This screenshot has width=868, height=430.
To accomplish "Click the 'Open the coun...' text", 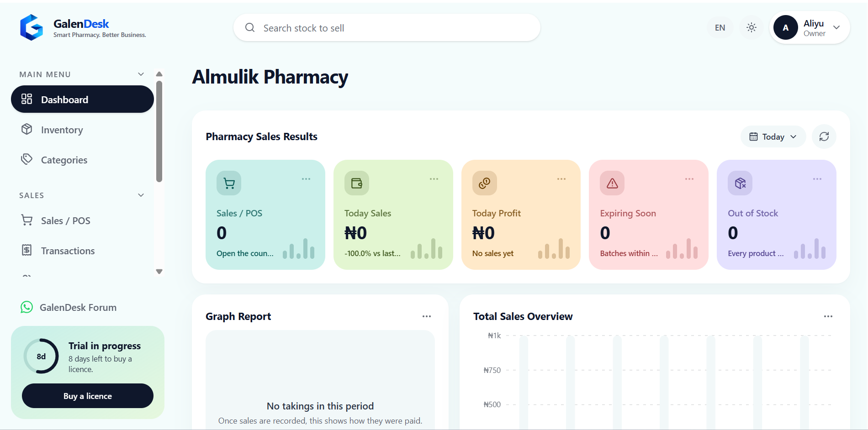I will (245, 253).
